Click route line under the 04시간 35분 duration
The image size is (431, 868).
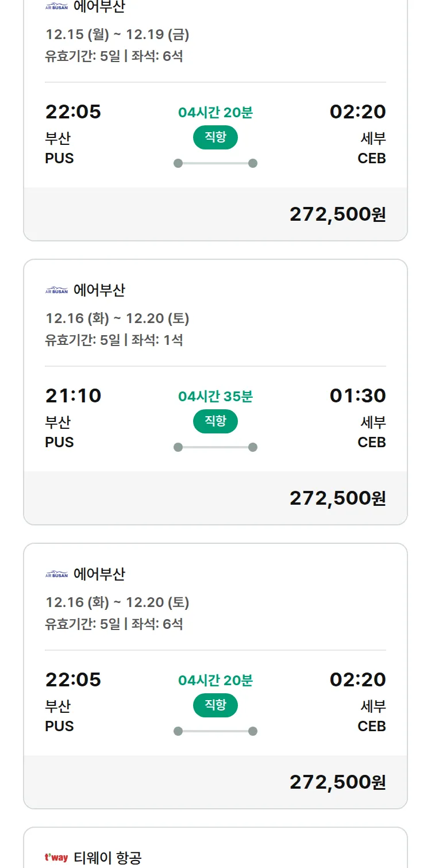215,447
